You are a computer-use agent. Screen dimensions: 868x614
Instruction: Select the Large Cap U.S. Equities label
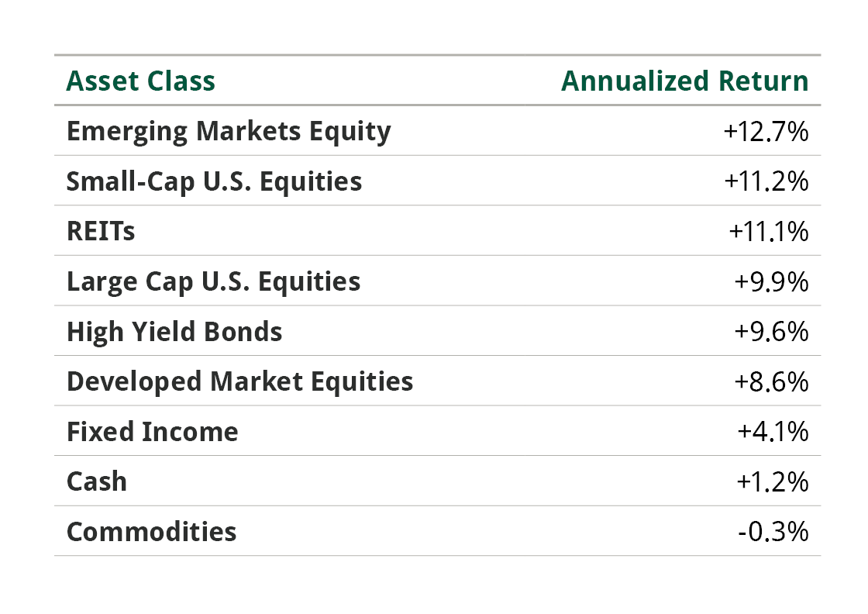213,281
